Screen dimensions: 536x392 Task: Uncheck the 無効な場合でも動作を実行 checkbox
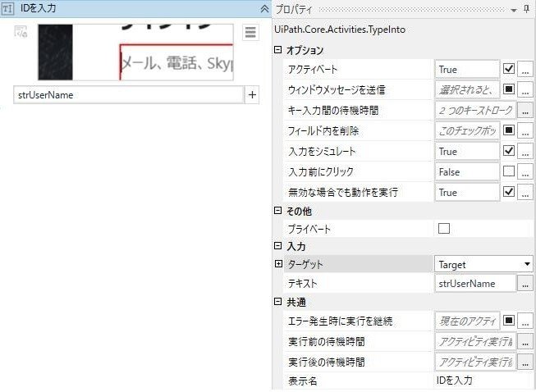509,192
